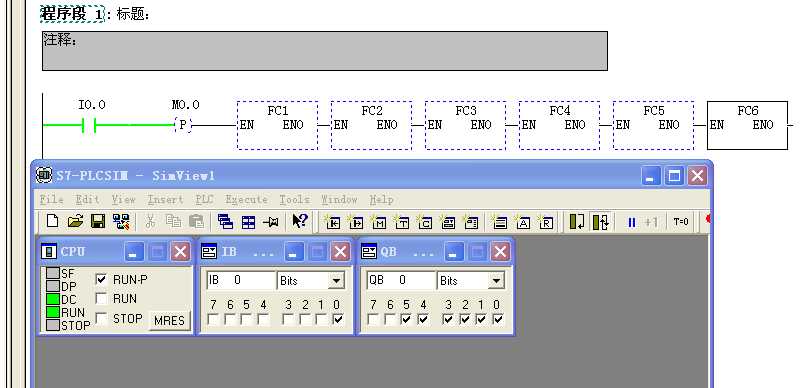801x388 pixels.
Task: Insert Output Variable view subwindow
Action: (356, 222)
